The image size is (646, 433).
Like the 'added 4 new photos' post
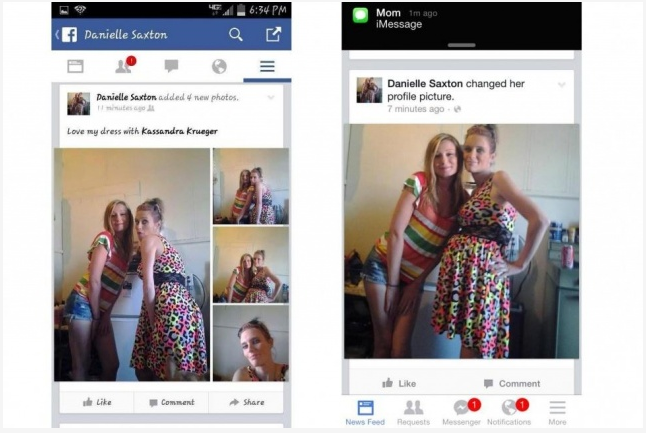[x=97, y=402]
